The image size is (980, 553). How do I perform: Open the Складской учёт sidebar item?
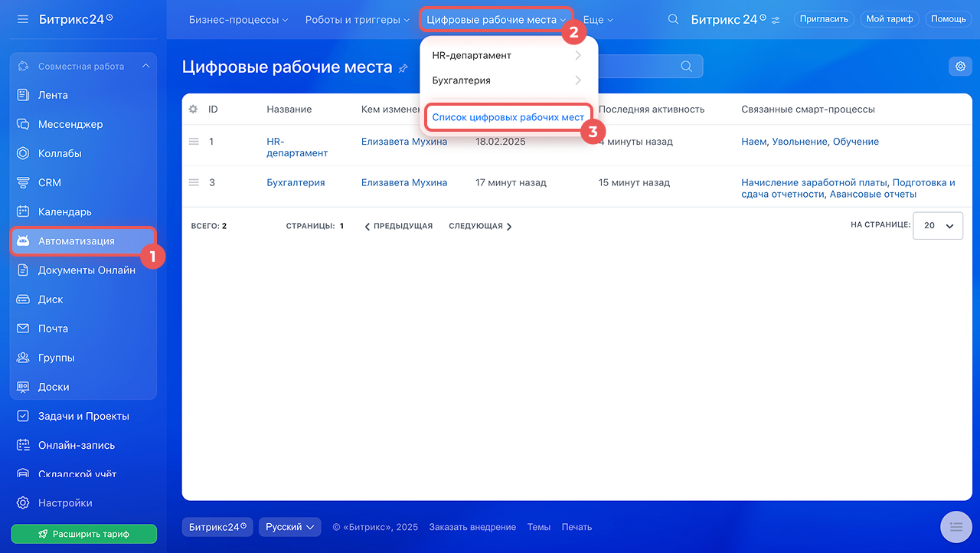[83, 474]
